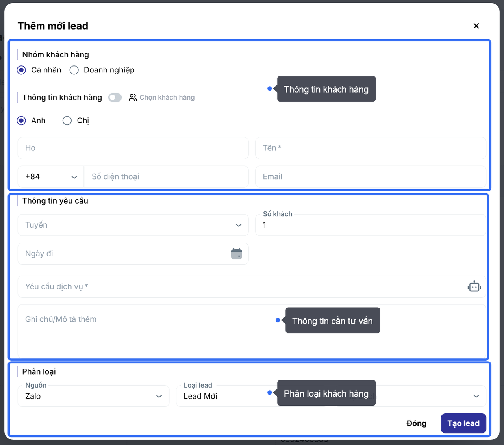Open the Chọn khách hàng selector
Viewport: 504px width, 445px height.
(161, 97)
